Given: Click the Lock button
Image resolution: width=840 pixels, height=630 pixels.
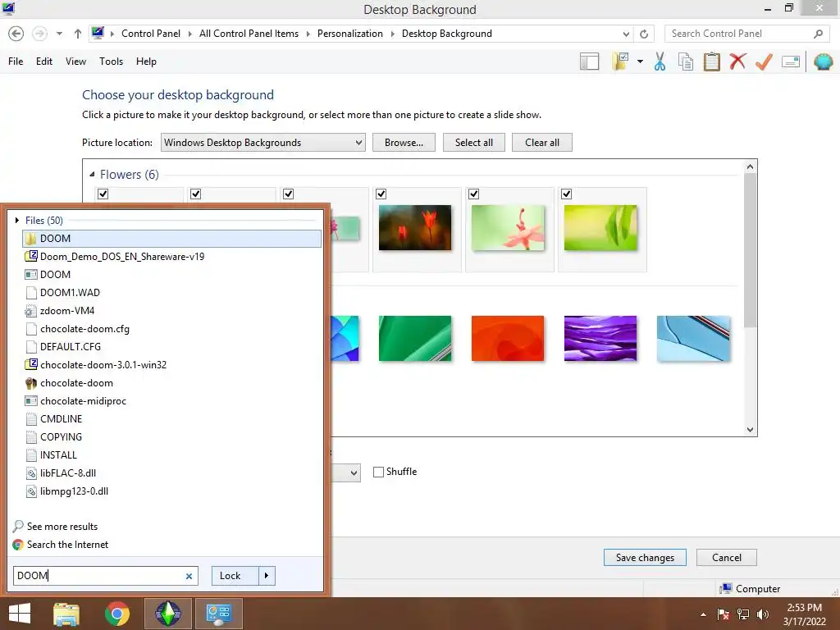Looking at the screenshot, I should tap(235, 576).
